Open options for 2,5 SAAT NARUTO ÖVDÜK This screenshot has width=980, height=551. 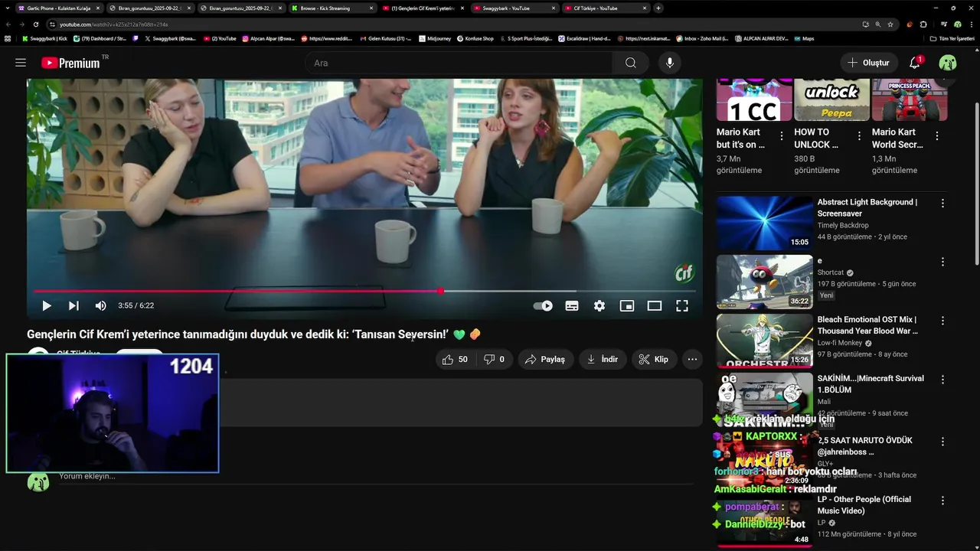[x=942, y=442]
